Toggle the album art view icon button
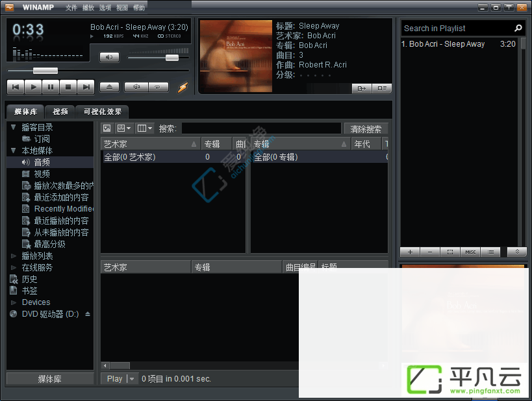532x401 pixels. [x=107, y=128]
